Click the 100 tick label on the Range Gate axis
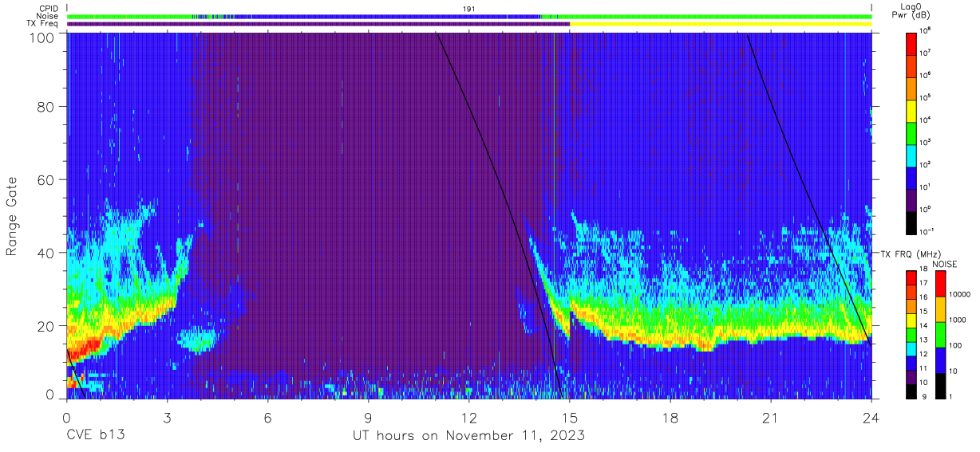The height and width of the screenshot is (452, 980). pyautogui.click(x=41, y=37)
